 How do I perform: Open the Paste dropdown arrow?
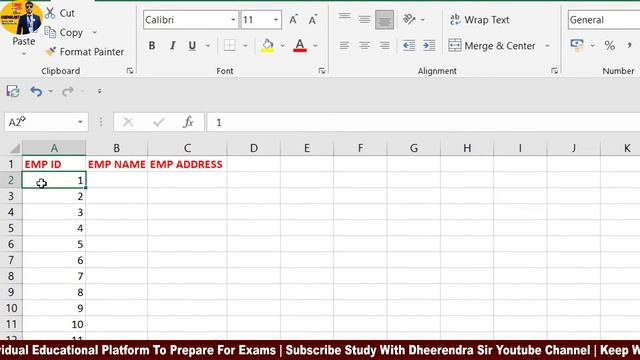point(24,53)
